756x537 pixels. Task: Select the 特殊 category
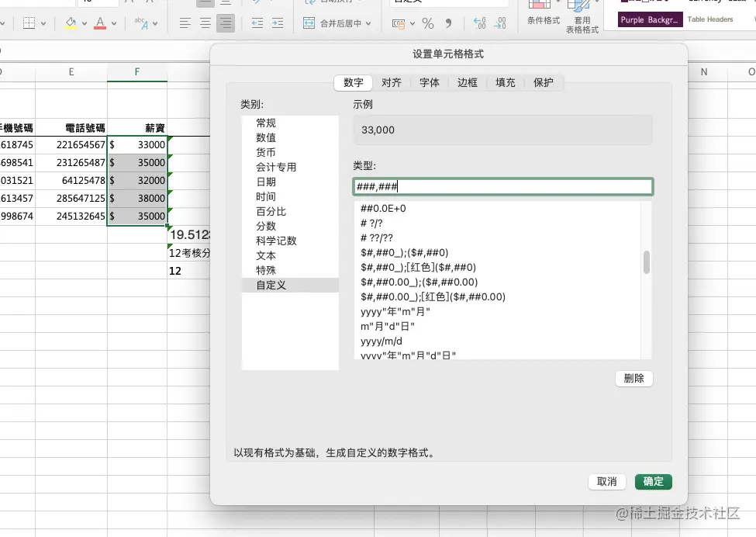[290, 270]
